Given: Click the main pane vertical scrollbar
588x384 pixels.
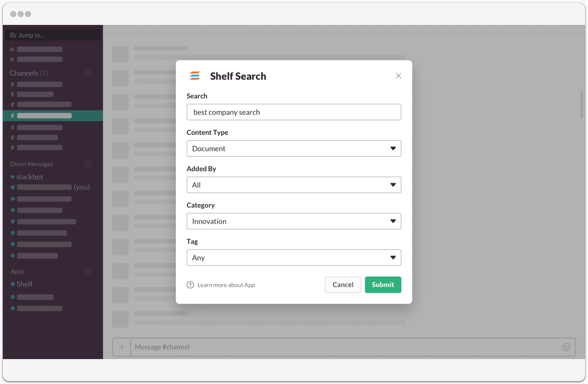Looking at the screenshot, I should pos(581,105).
